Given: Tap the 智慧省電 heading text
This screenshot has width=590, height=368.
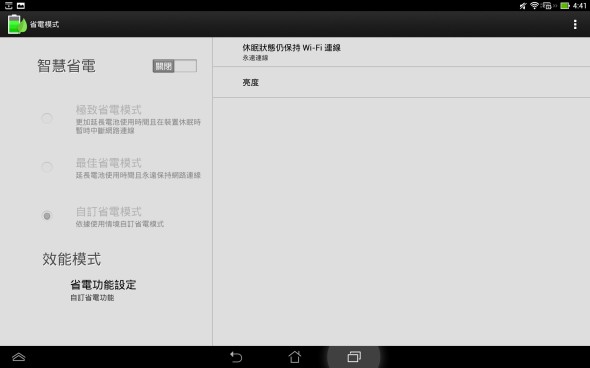Looking at the screenshot, I should (x=66, y=66).
